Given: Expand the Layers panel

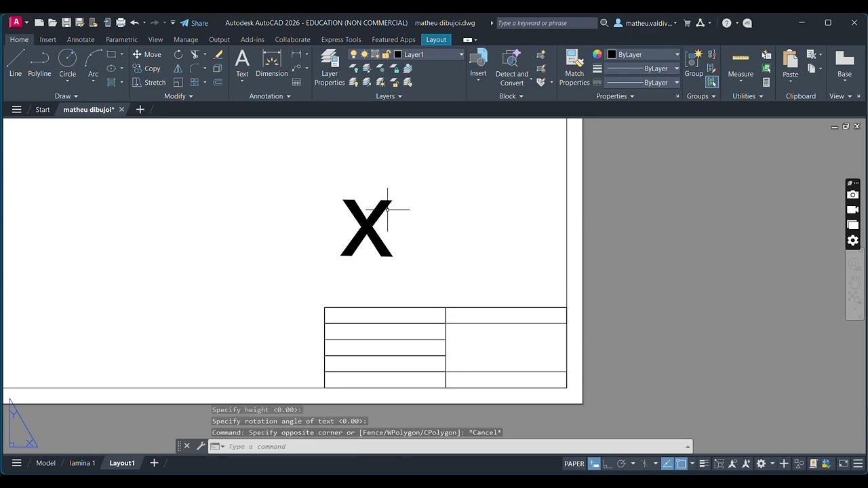Looking at the screenshot, I should point(389,96).
